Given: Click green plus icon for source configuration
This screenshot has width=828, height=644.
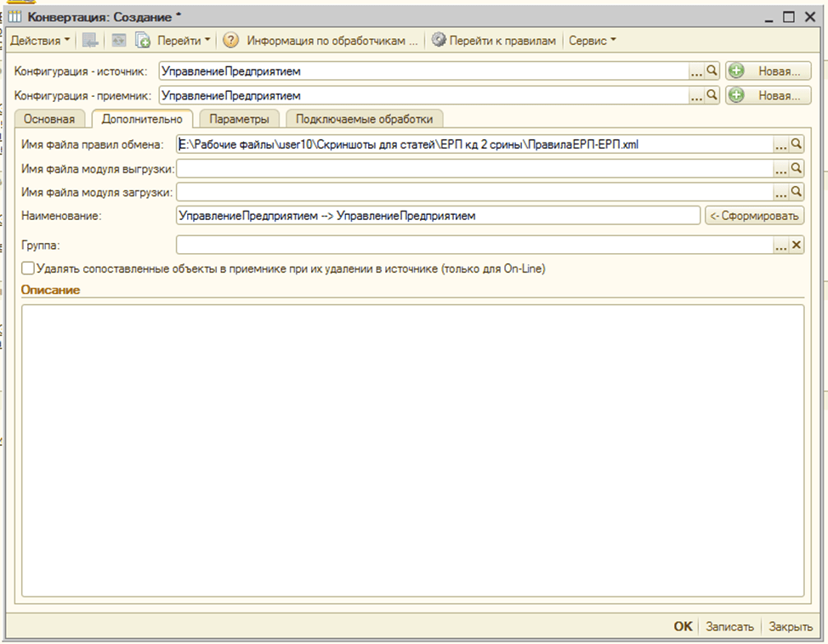Looking at the screenshot, I should click(736, 72).
